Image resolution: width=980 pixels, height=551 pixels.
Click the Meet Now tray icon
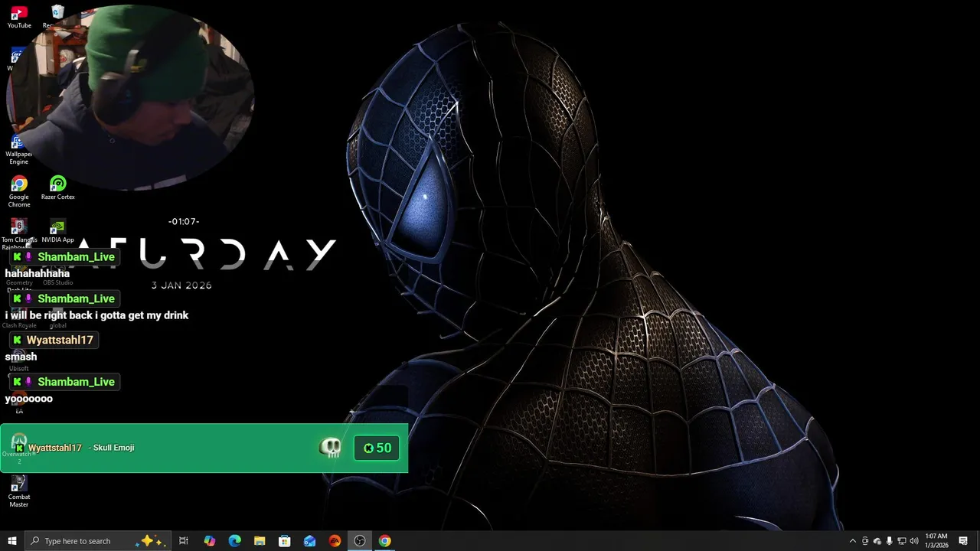865,541
